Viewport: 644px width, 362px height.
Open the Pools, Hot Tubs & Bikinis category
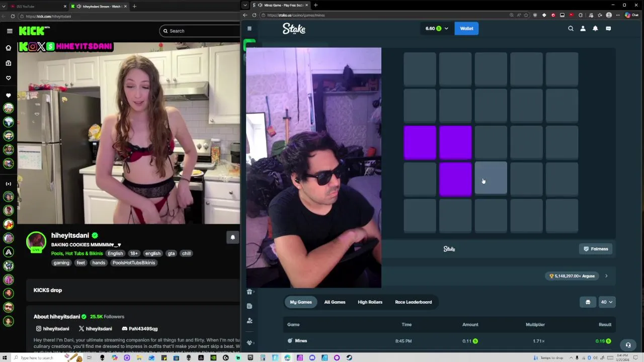pyautogui.click(x=77, y=253)
